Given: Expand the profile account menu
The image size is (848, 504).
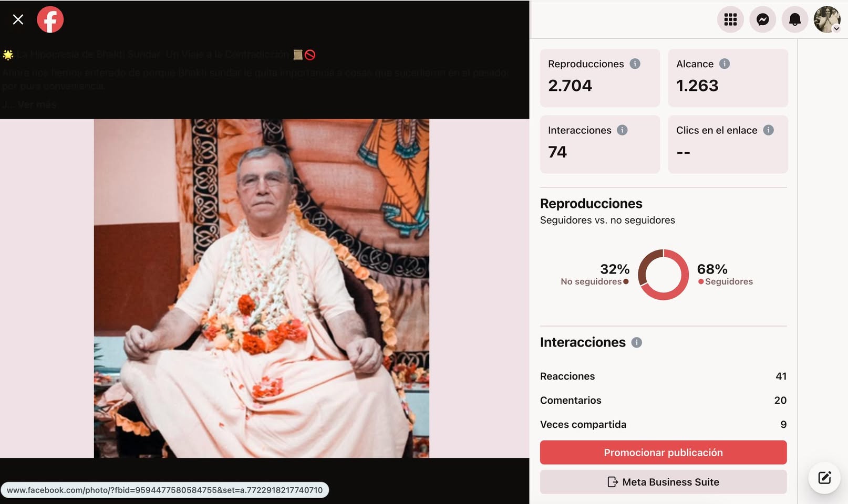Looking at the screenshot, I should 827,19.
